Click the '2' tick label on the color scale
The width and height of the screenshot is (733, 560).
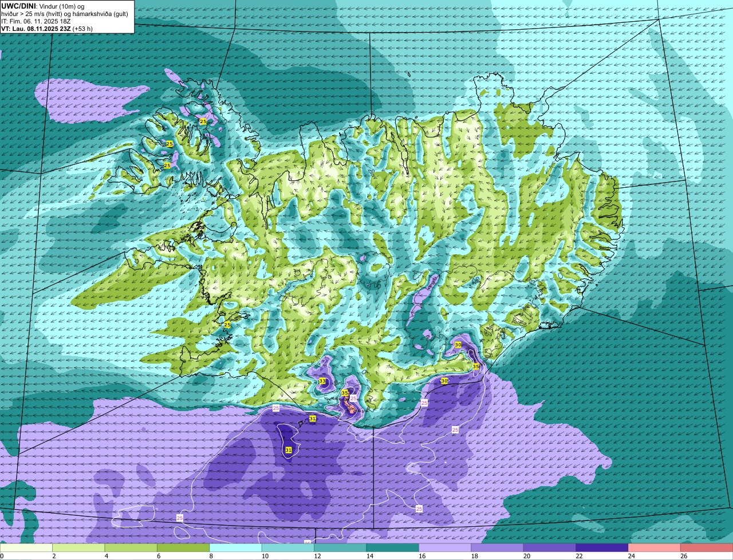[53, 556]
